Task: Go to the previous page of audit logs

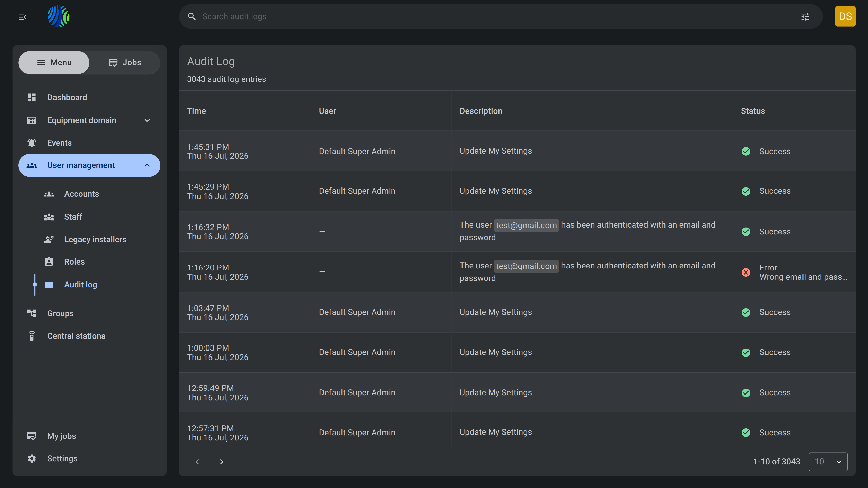Action: click(197, 461)
